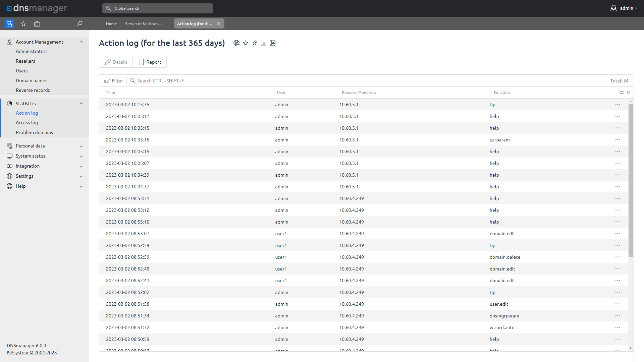Export the action log to spreadsheet icon
The width and height of the screenshot is (644, 362).
coord(273,43)
